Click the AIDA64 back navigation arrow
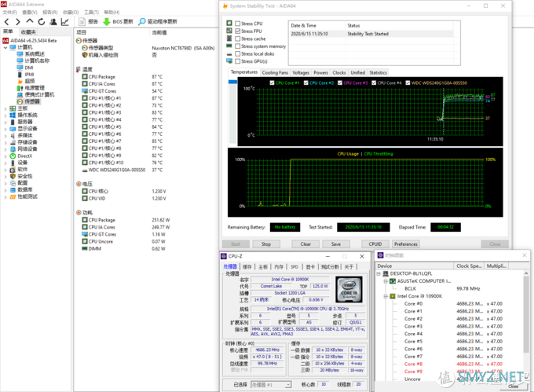This screenshot has width=534, height=392. point(7,22)
